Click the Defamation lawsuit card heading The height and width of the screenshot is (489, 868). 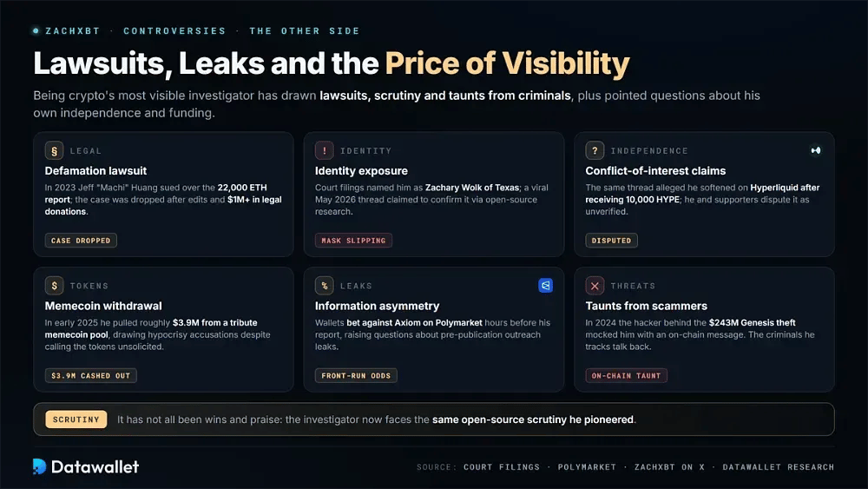tap(95, 170)
